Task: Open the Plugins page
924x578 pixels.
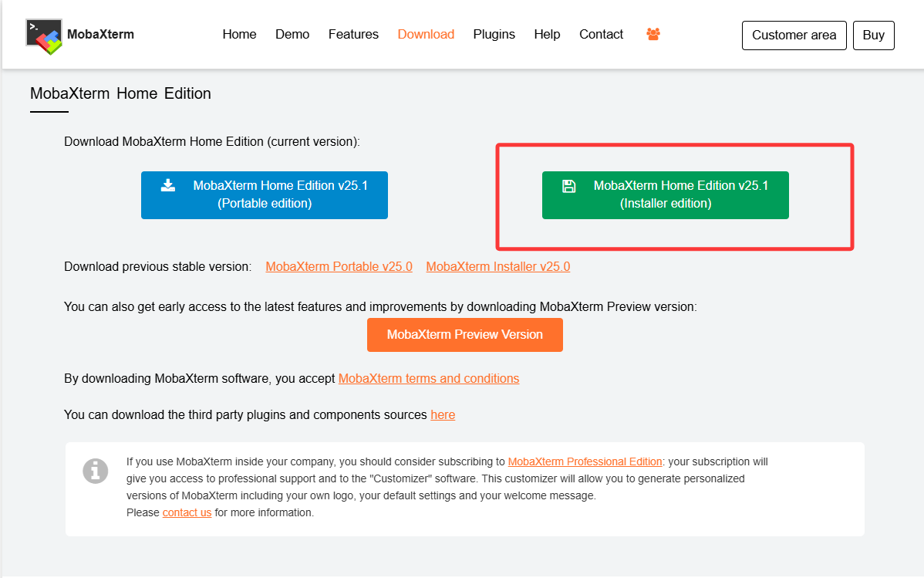Action: [x=494, y=34]
